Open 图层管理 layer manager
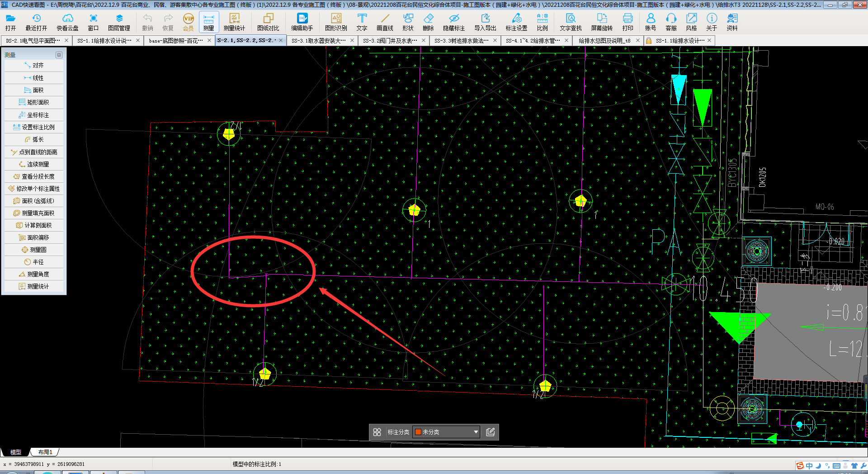 tap(119, 22)
